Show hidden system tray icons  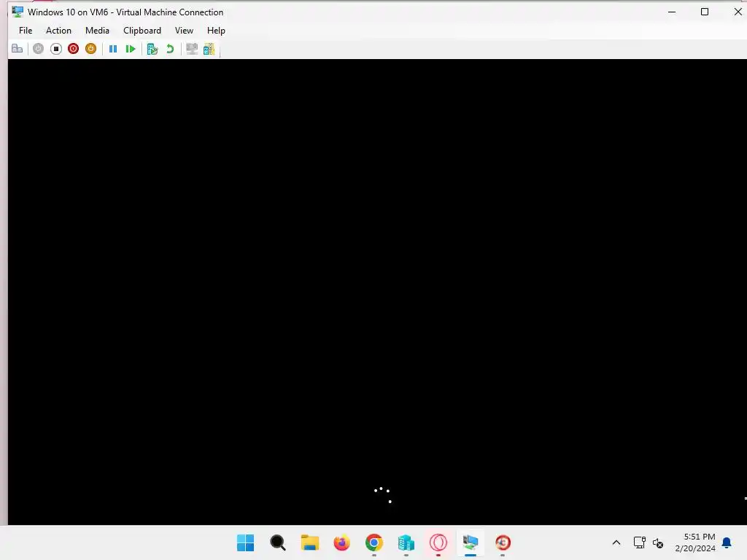click(x=616, y=542)
